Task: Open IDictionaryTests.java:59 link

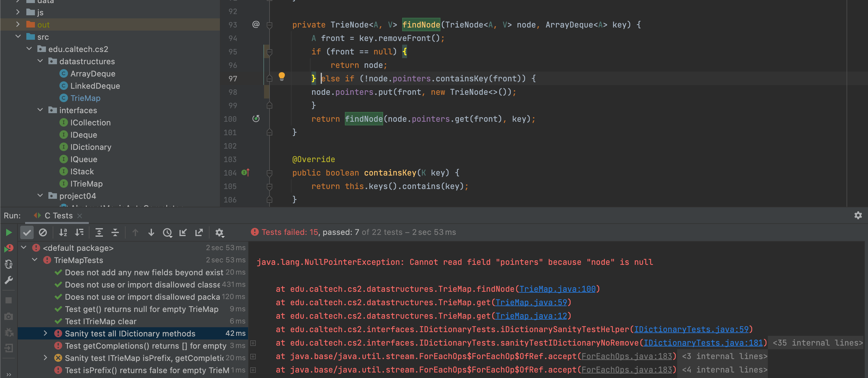Action: point(691,329)
